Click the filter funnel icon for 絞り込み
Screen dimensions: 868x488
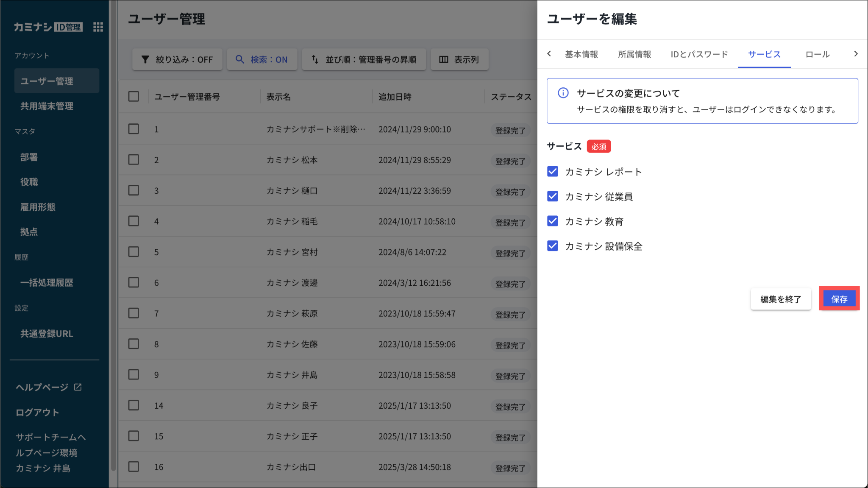pos(145,59)
